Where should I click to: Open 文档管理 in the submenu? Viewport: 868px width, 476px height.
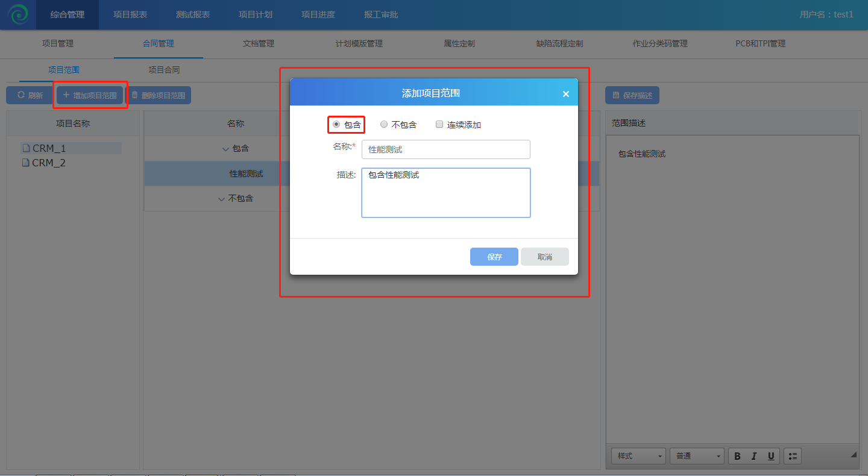click(258, 43)
